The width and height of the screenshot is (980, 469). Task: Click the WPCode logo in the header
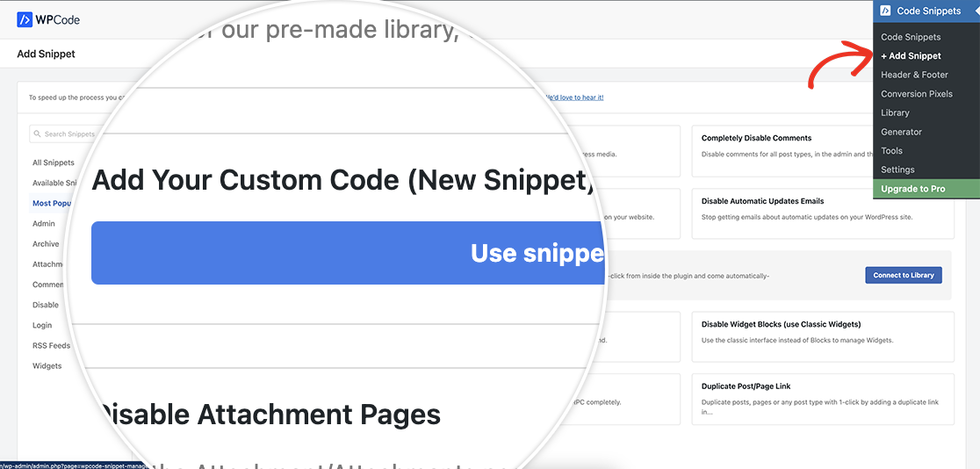(x=48, y=19)
